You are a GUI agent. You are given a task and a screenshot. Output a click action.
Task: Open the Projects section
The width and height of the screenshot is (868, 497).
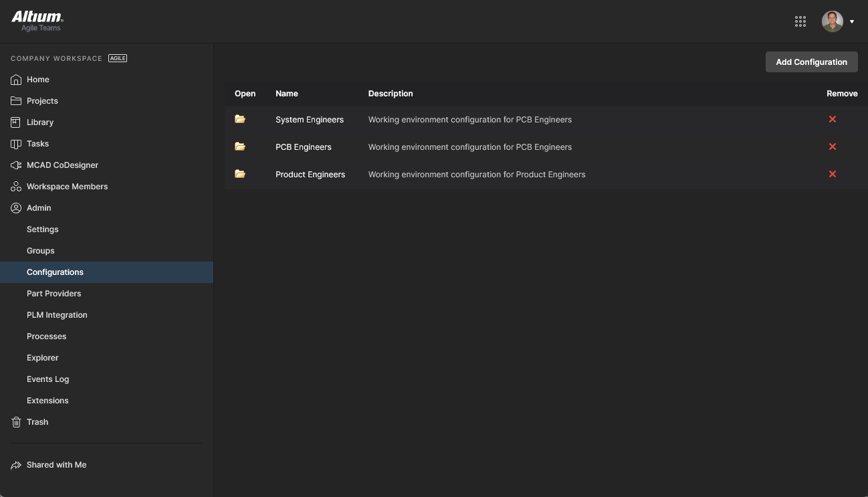(x=42, y=101)
